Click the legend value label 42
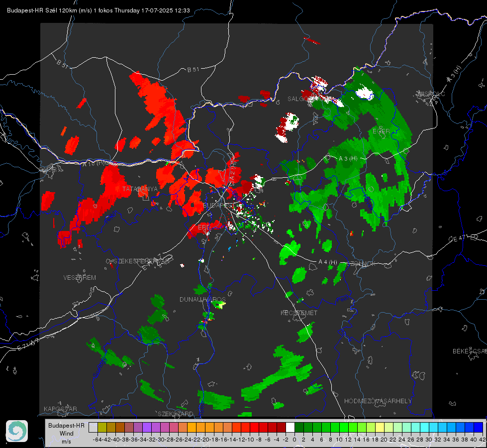The height and width of the screenshot is (448, 487). coord(482,440)
